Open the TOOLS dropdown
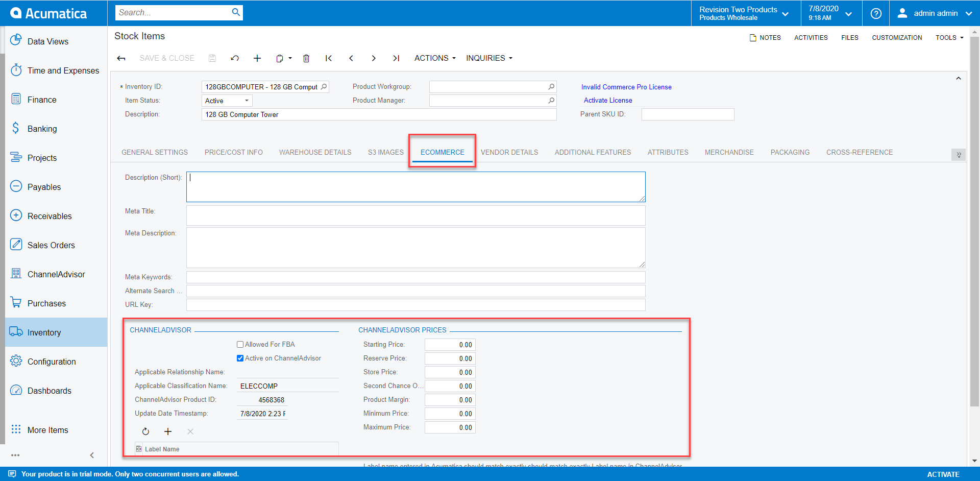This screenshot has width=980, height=481. coord(949,38)
